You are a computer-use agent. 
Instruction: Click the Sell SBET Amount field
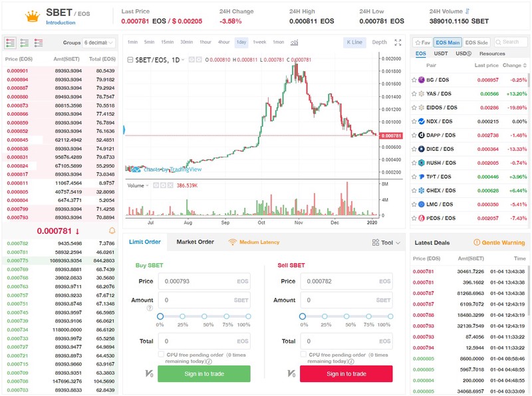pyautogui.click(x=346, y=300)
